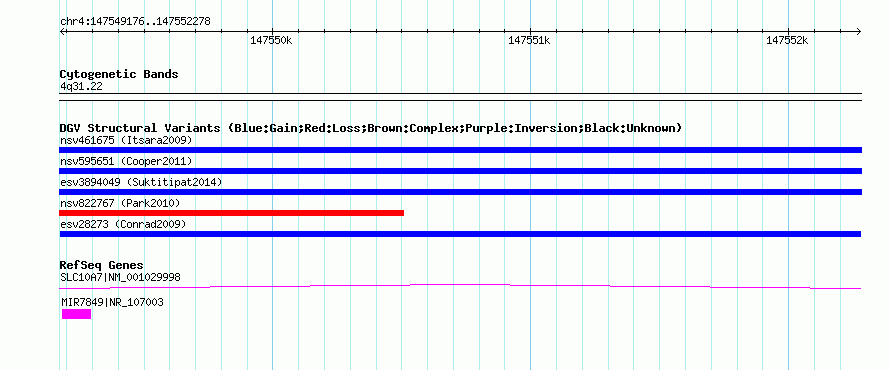Open the SLC10A7|NM_001029998 gene label
Screen dimensions: 890x370
pos(120,278)
